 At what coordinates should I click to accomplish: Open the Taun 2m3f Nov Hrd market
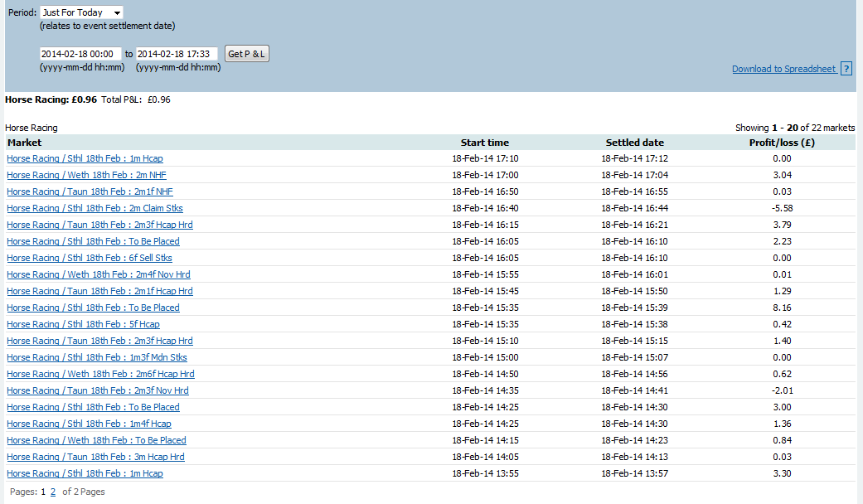(98, 390)
